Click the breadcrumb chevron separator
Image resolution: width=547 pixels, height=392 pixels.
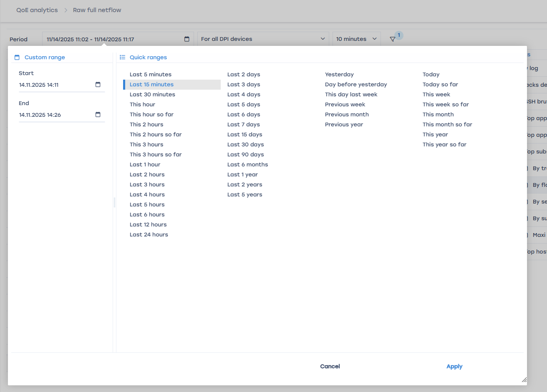tap(66, 10)
